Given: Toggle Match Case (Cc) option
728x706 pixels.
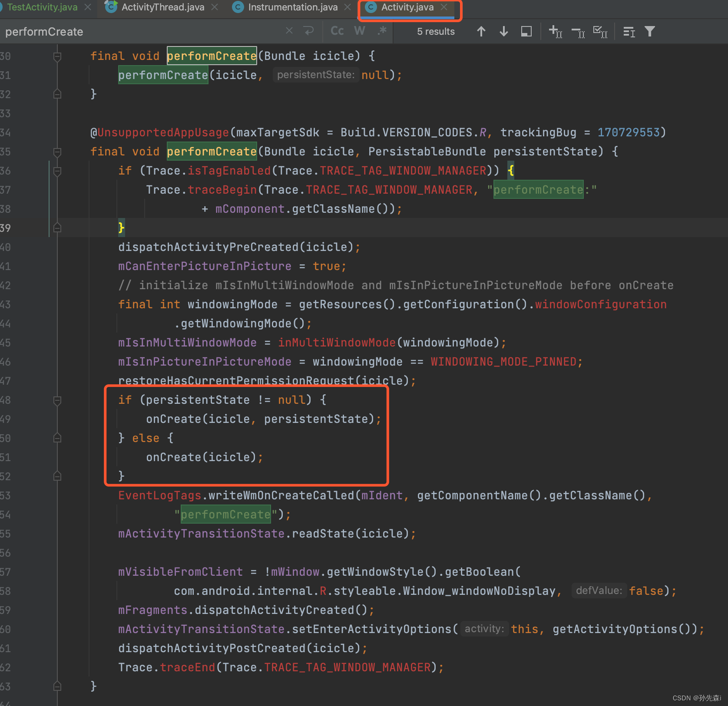Looking at the screenshot, I should [x=337, y=31].
